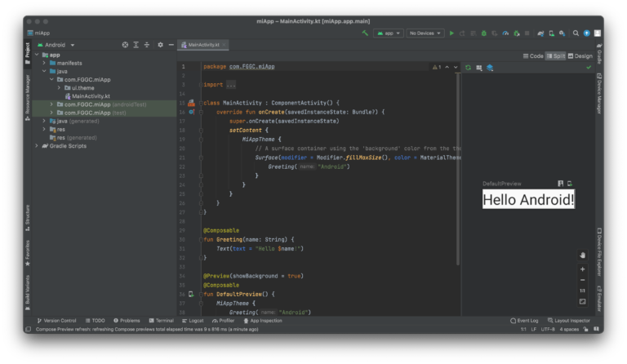Click DefaultPreview save animation icon
627x364 pixels.
[561, 184]
